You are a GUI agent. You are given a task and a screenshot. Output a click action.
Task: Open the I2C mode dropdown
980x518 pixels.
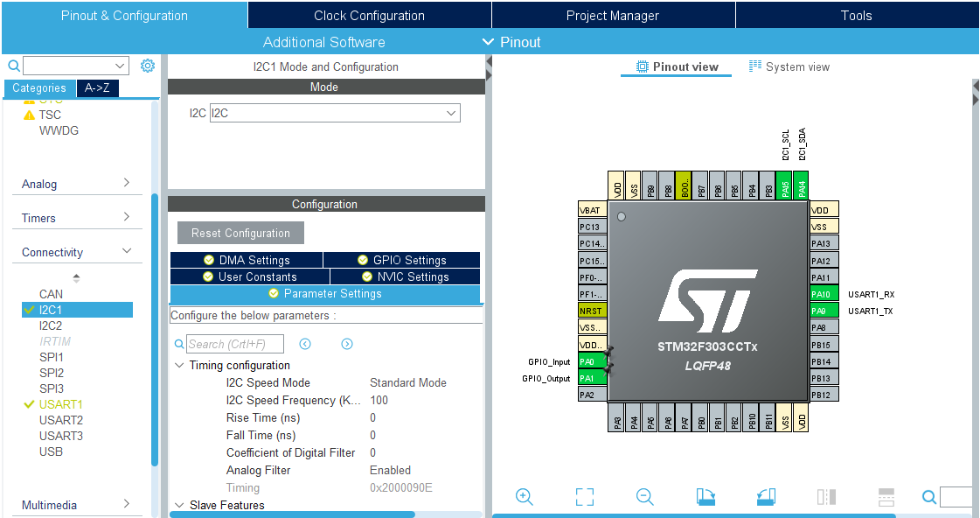[x=335, y=113]
